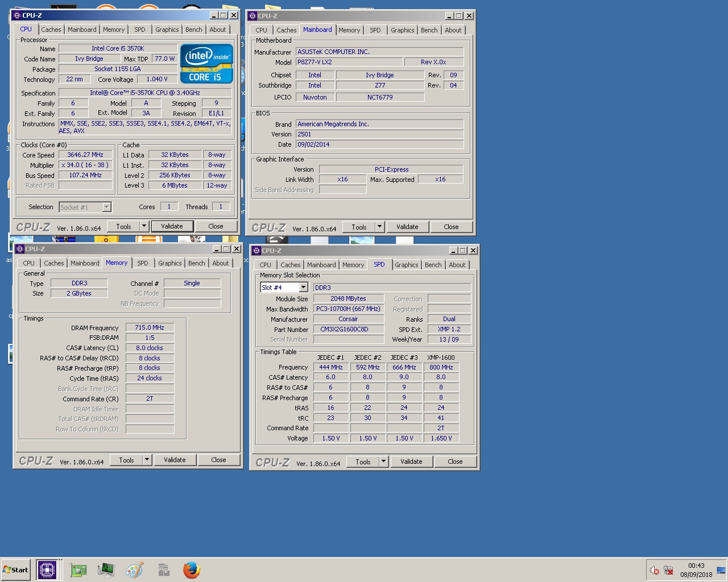Click the CPU-Z title icon in Memory window
This screenshot has height=582, width=728.
click(x=19, y=249)
